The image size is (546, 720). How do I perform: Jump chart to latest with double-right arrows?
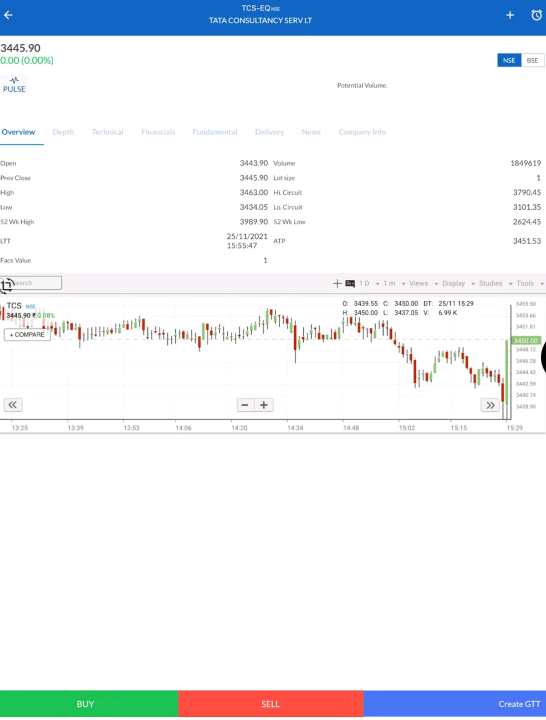[490, 405]
